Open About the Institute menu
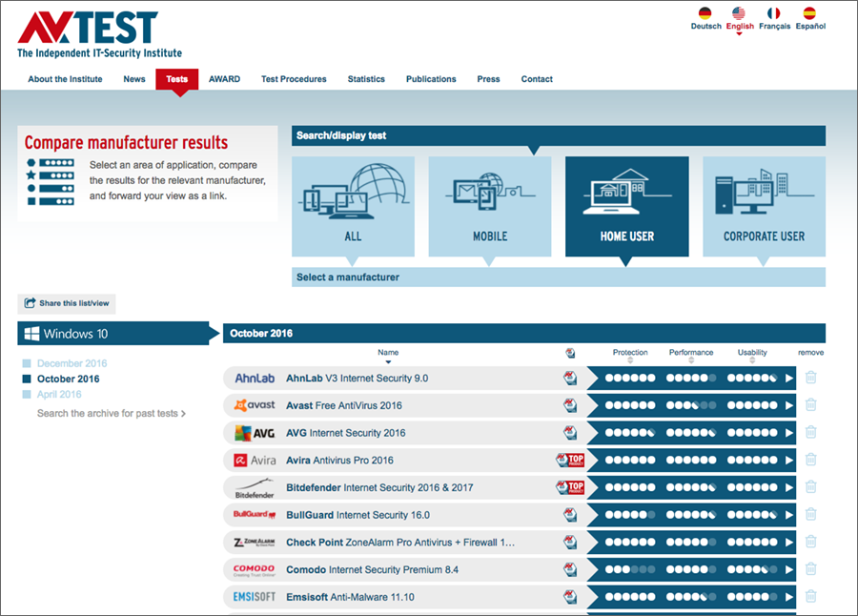Screen dimensions: 858x616 65,79
